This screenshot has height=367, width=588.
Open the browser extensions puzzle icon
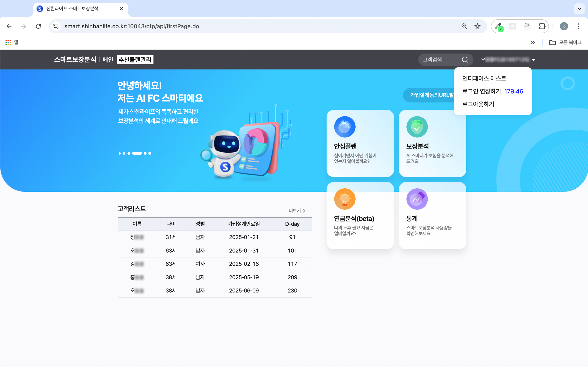point(542,26)
